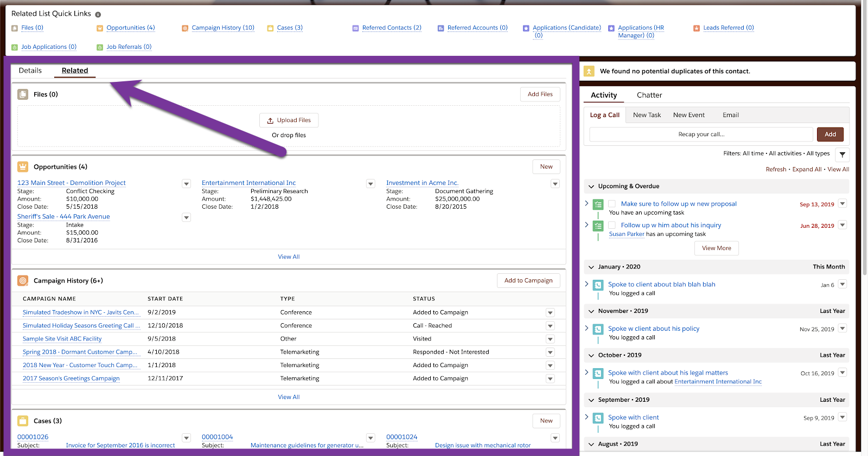Click New in the Cases list
This screenshot has height=456, width=868.
546,421
